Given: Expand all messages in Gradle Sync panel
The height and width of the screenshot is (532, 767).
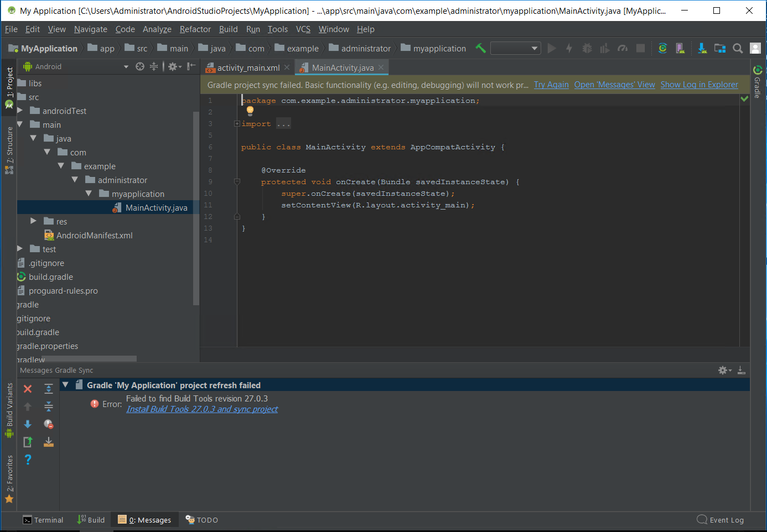Looking at the screenshot, I should (x=49, y=389).
